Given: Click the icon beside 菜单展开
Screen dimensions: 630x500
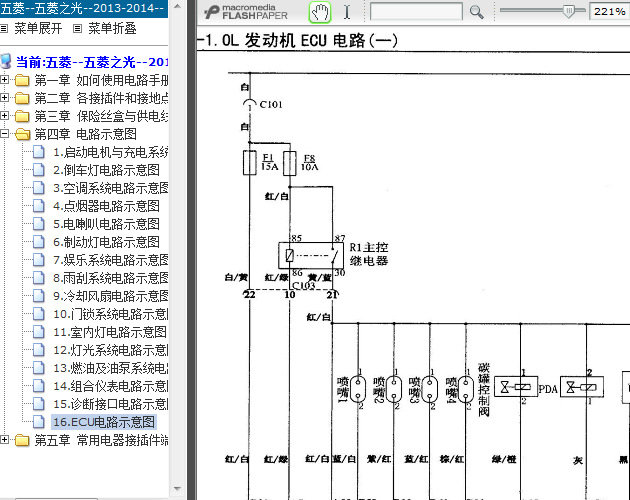Looking at the screenshot, I should [x=4, y=29].
